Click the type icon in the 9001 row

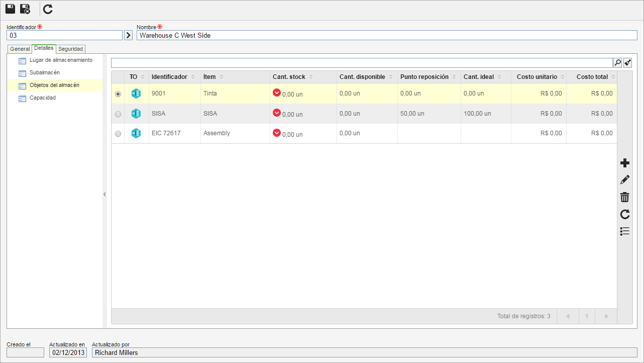coord(136,94)
